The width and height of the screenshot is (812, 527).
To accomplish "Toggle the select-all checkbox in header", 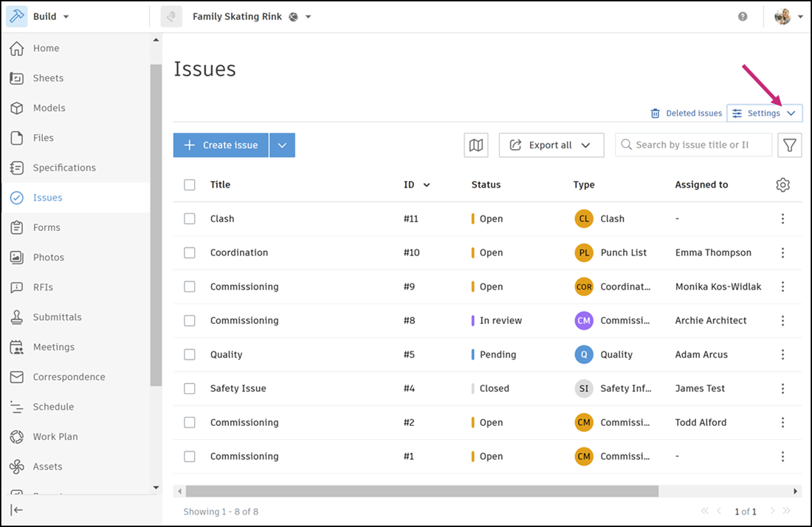I will pyautogui.click(x=190, y=185).
